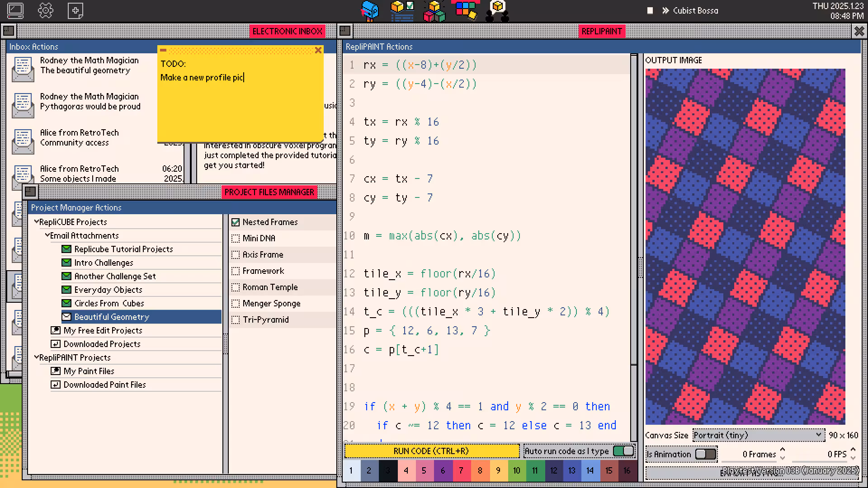The image size is (868, 488).
Task: Toggle 'Auto run code as I type' switch
Action: pyautogui.click(x=623, y=451)
